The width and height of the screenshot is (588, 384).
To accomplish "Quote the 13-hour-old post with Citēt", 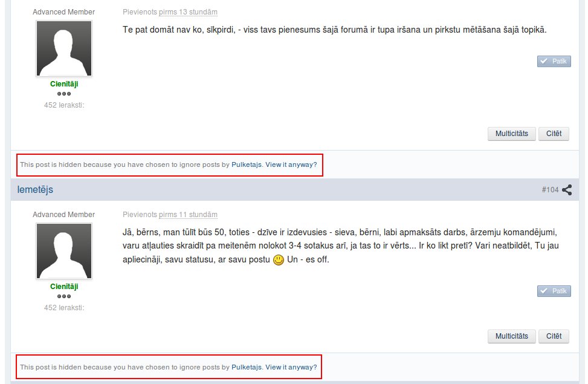I will pos(554,134).
